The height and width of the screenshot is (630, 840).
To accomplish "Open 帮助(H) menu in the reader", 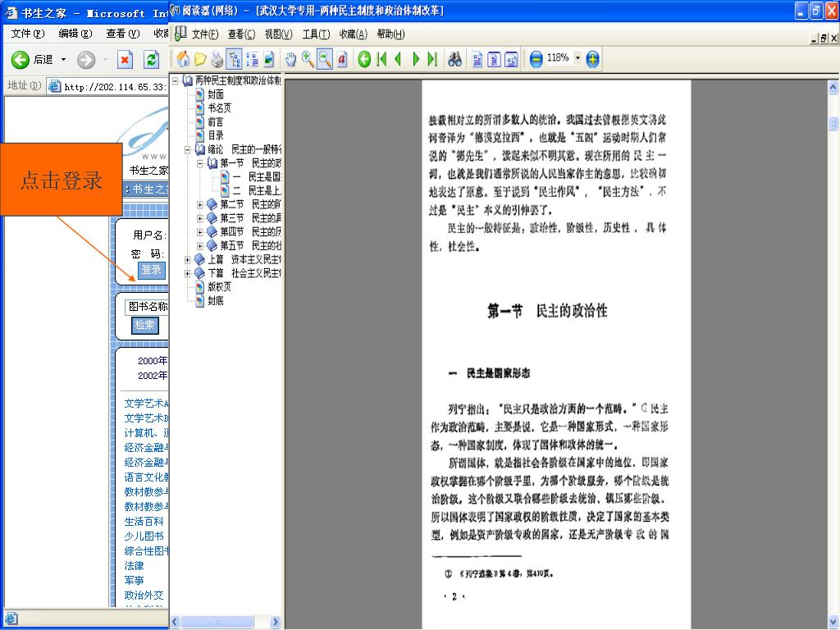I will pos(390,34).
